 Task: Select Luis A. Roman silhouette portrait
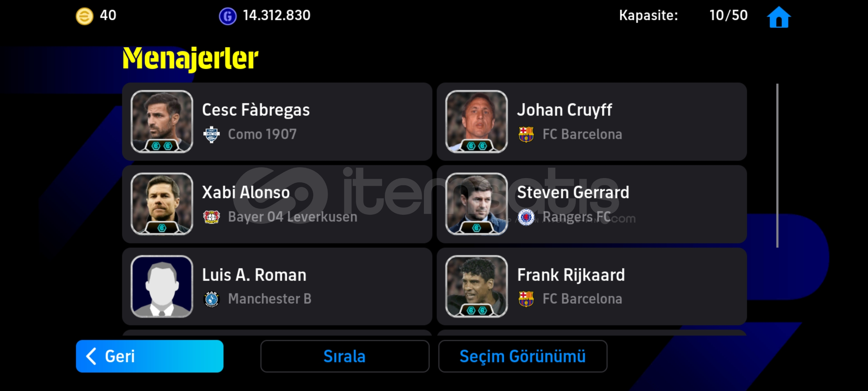coord(162,286)
